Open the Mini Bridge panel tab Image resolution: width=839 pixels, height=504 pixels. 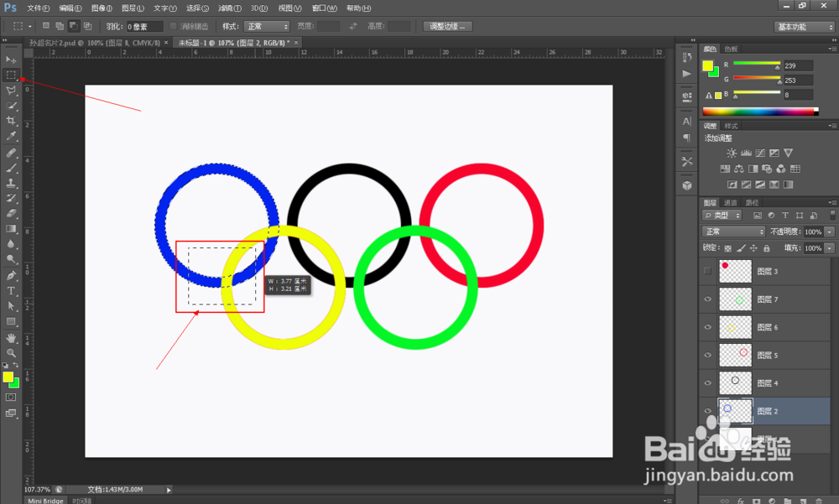coord(45,501)
